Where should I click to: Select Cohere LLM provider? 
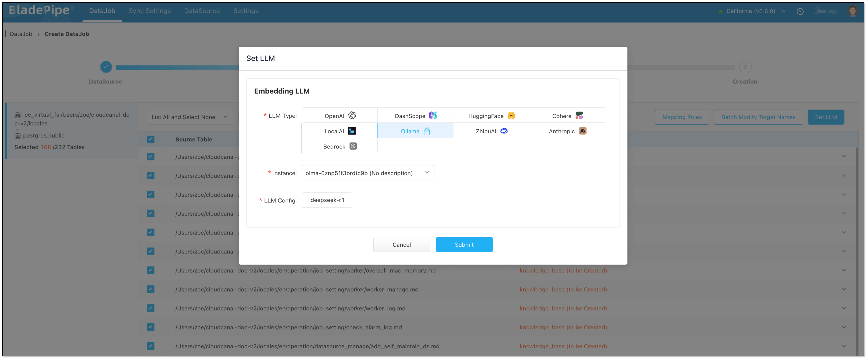click(x=566, y=116)
